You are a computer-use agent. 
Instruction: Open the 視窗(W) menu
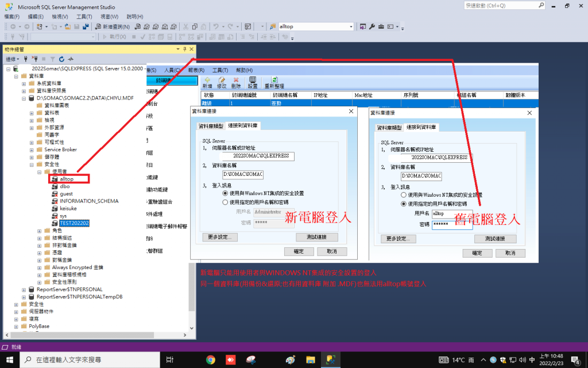[109, 17]
